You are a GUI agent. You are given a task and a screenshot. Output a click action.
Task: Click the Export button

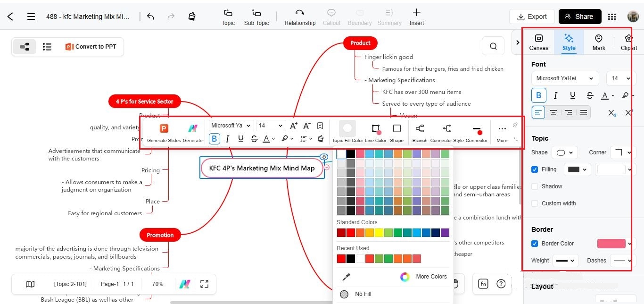[x=532, y=17]
